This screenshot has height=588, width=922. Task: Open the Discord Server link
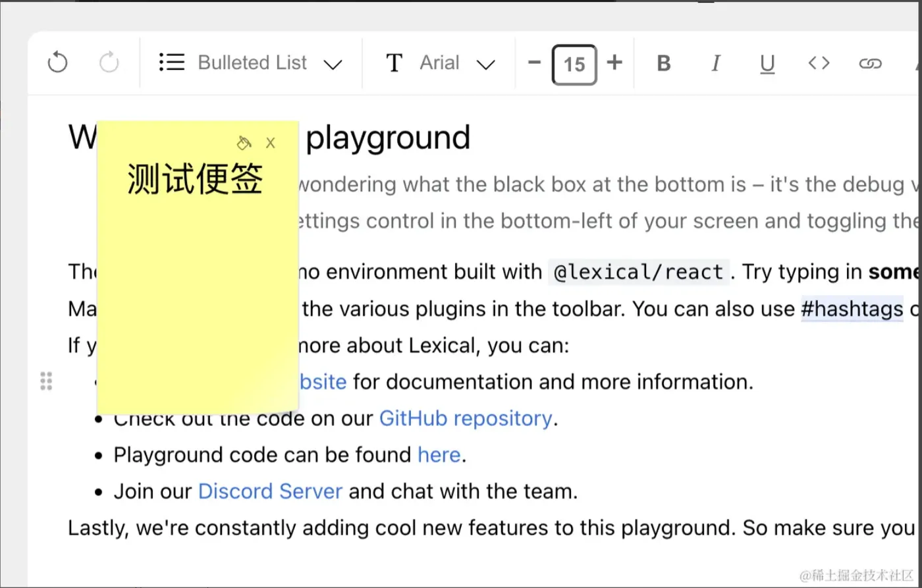click(x=270, y=491)
